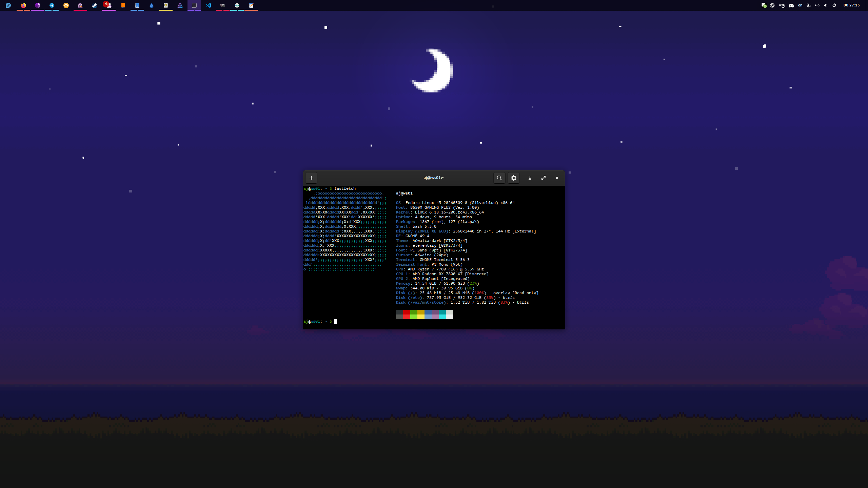Launch Firefox from the top panel
Image resolution: width=868 pixels, height=488 pixels.
point(23,5)
